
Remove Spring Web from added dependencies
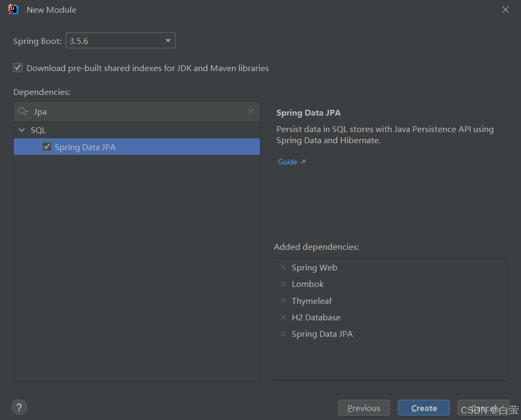283,267
